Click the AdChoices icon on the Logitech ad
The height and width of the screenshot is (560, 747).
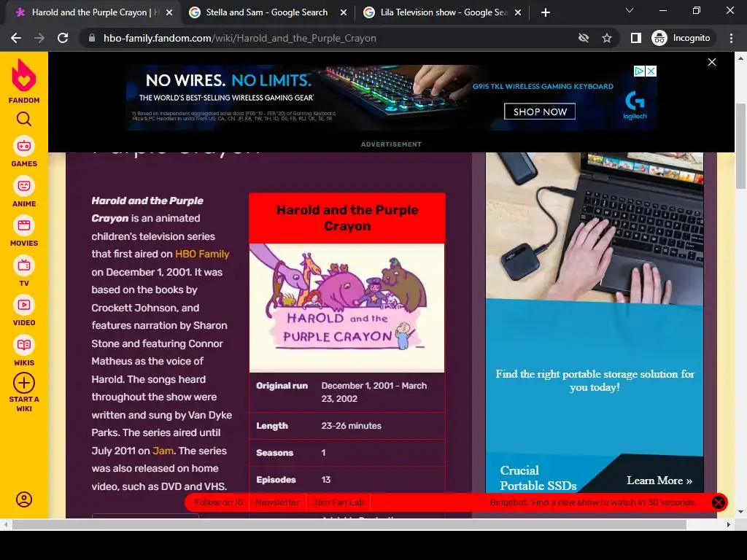[639, 71]
